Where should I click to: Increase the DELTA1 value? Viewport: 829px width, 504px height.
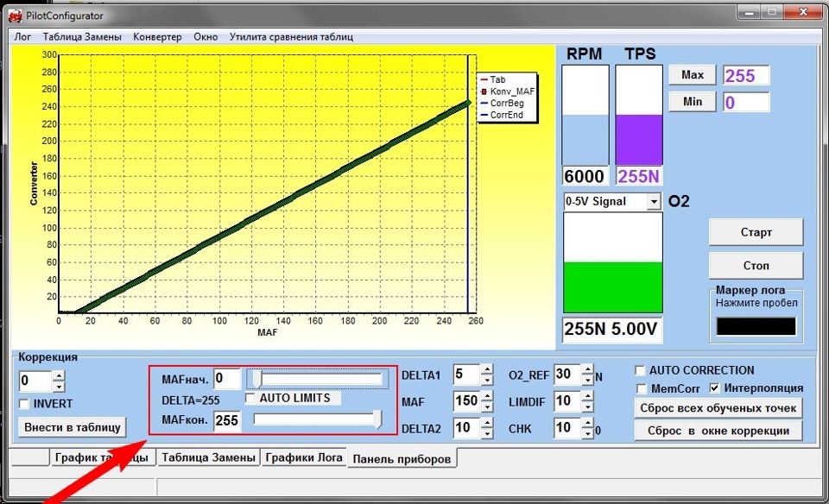click(x=487, y=369)
